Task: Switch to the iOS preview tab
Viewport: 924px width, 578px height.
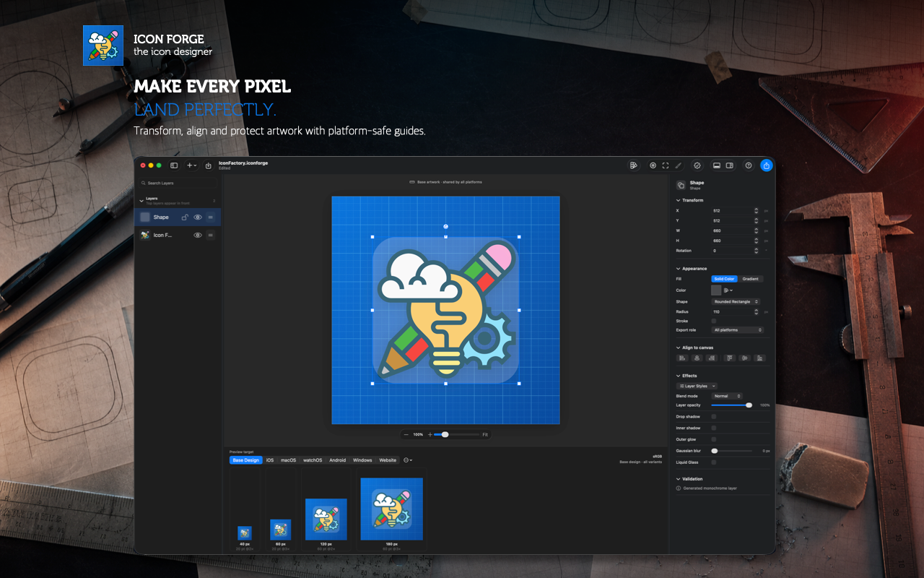Action: (x=270, y=460)
